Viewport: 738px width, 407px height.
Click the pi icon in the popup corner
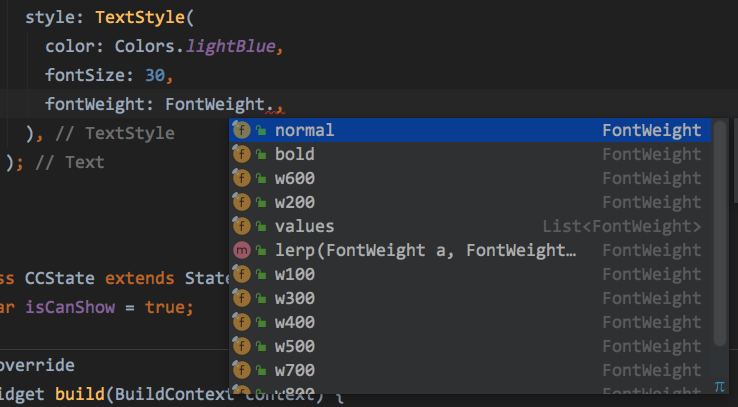pyautogui.click(x=719, y=386)
